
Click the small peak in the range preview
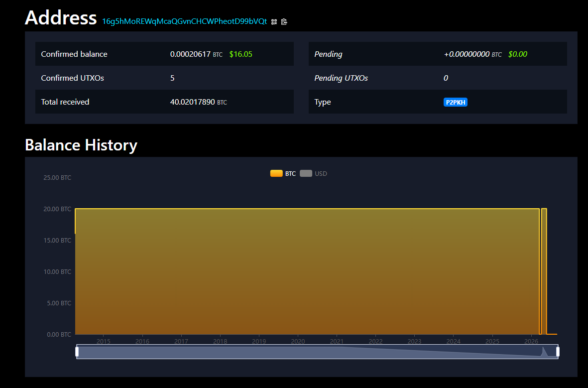[544, 352]
